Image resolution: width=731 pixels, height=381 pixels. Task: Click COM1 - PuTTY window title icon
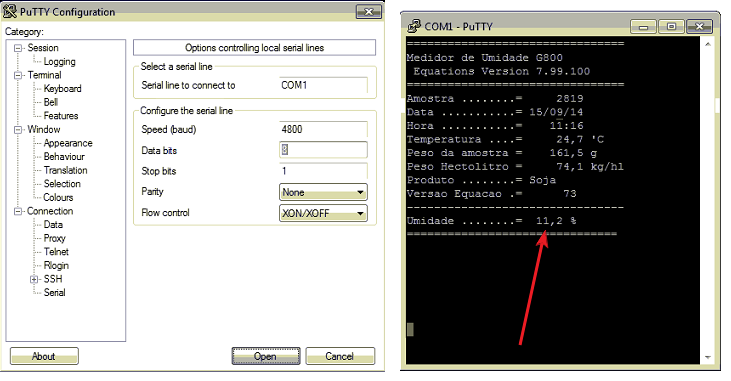pyautogui.click(x=414, y=26)
